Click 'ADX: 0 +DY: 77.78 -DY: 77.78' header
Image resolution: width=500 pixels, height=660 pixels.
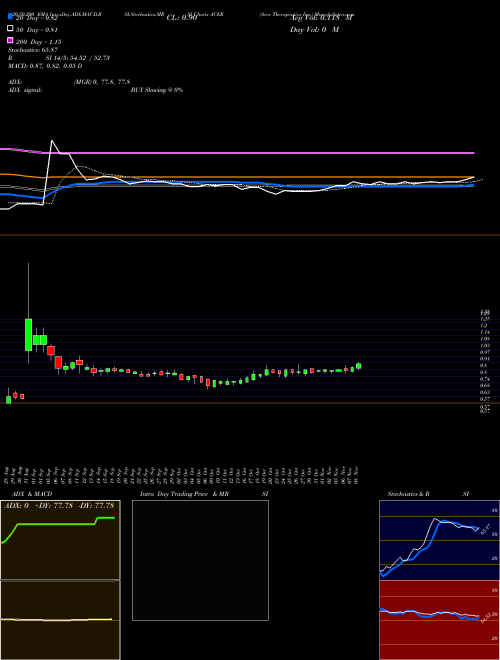click(59, 506)
